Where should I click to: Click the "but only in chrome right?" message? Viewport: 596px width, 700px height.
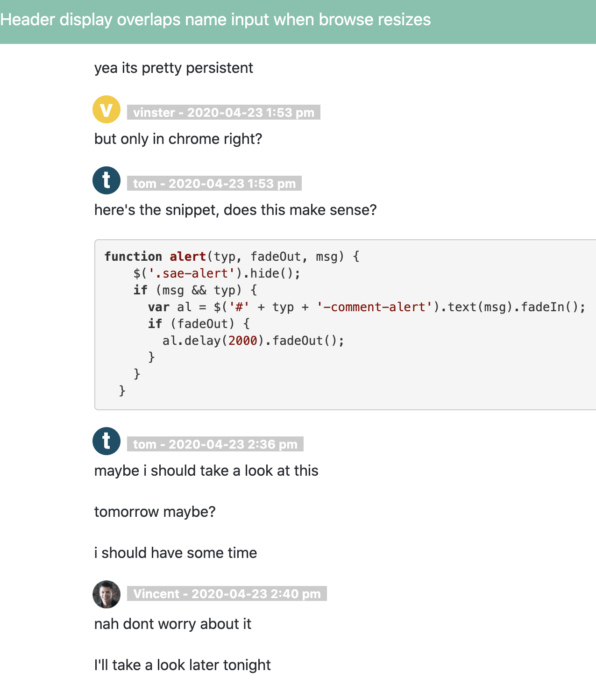point(178,139)
